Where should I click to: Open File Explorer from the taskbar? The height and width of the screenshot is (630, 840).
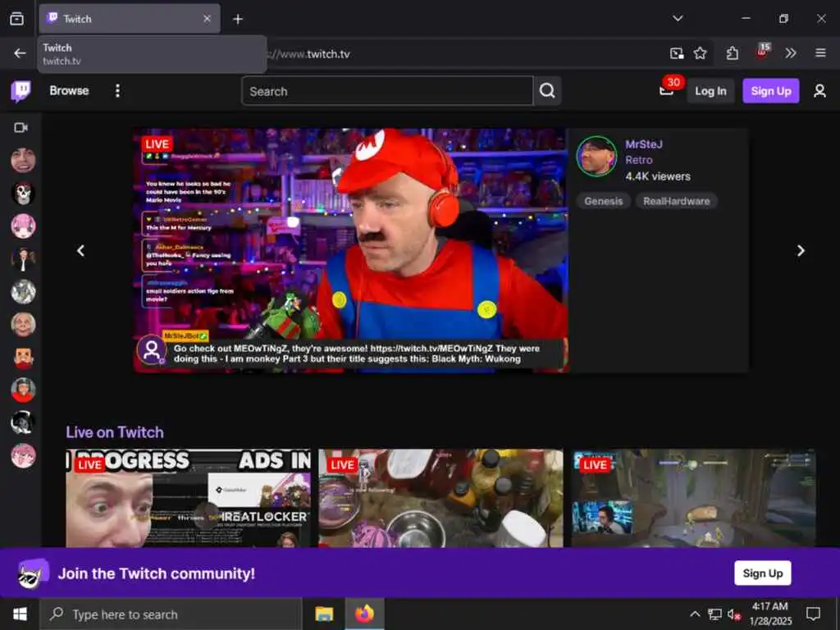point(324,614)
